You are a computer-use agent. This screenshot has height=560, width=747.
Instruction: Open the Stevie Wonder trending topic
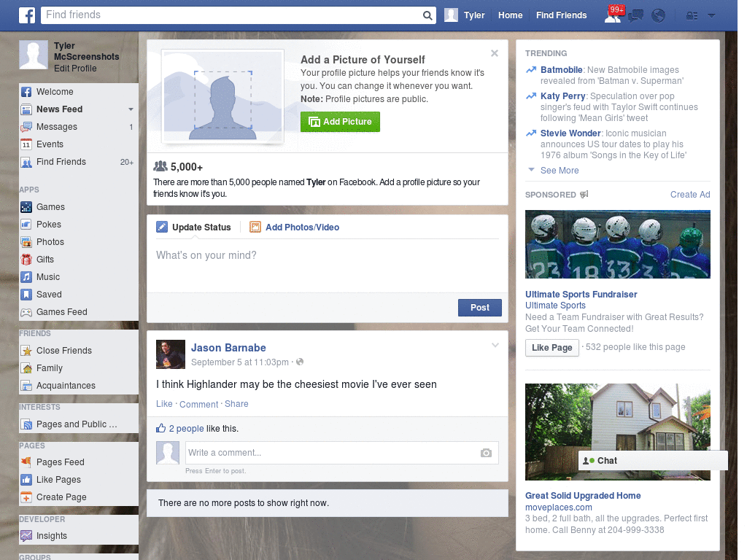pos(570,133)
